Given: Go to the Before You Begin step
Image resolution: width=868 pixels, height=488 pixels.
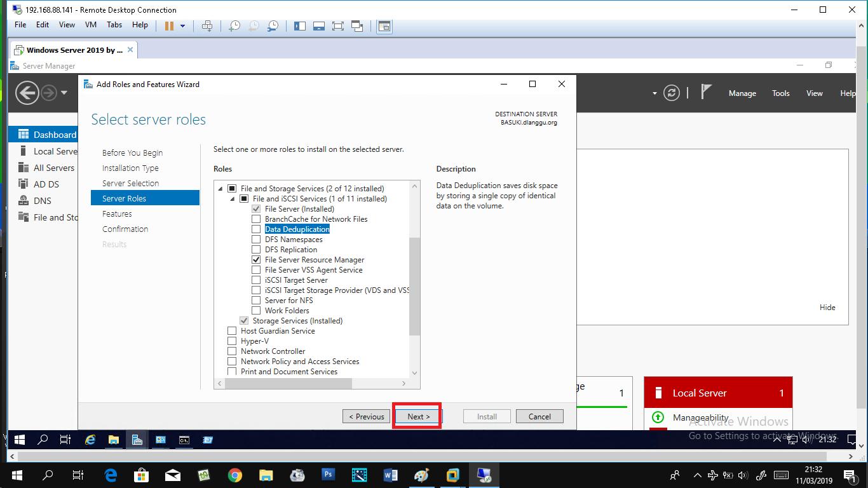Looking at the screenshot, I should [133, 153].
